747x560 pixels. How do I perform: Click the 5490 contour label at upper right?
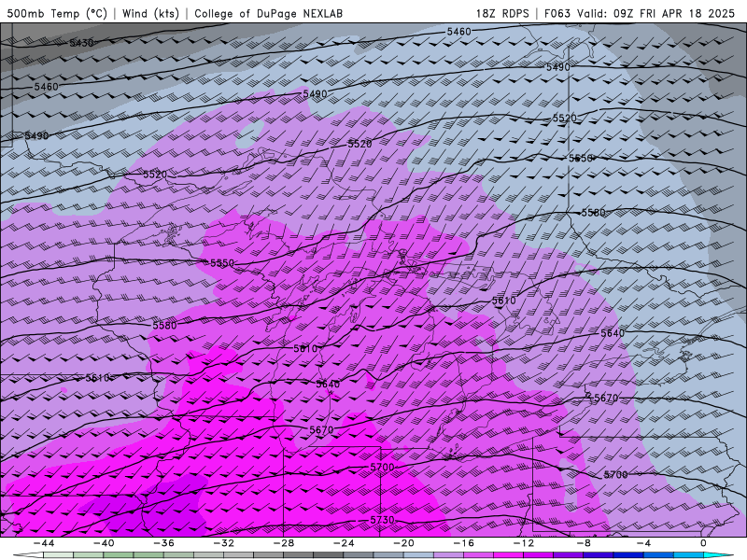[557, 67]
